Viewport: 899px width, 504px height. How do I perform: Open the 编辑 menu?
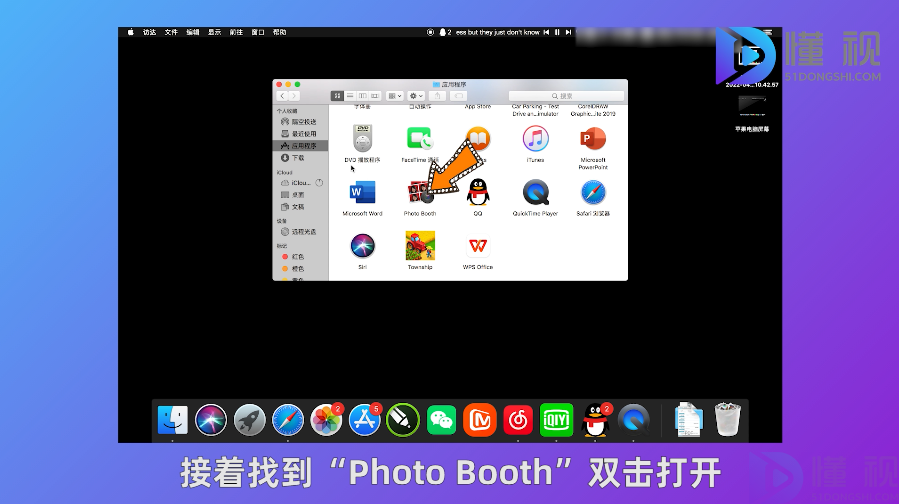193,32
